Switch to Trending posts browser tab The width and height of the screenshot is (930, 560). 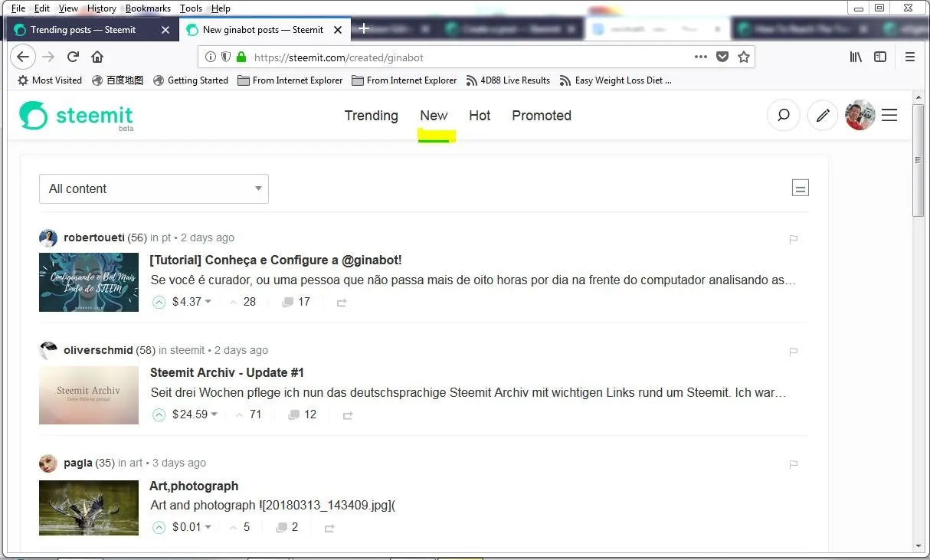(83, 30)
